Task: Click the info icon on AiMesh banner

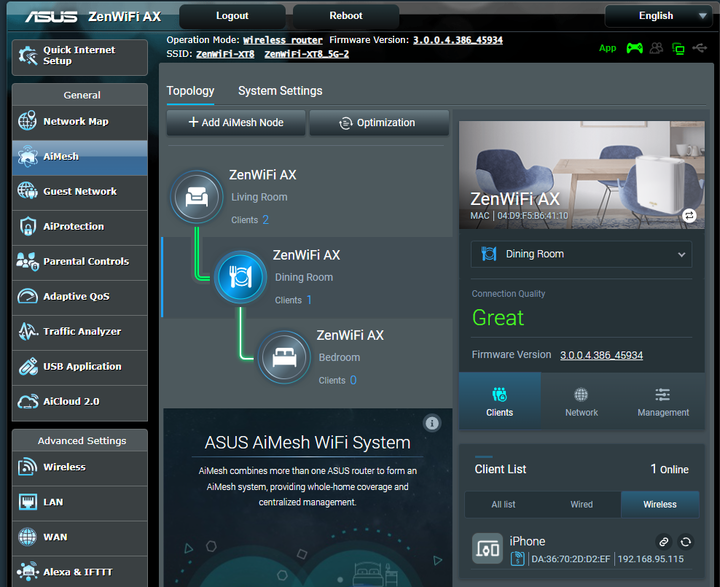Action: click(x=432, y=423)
